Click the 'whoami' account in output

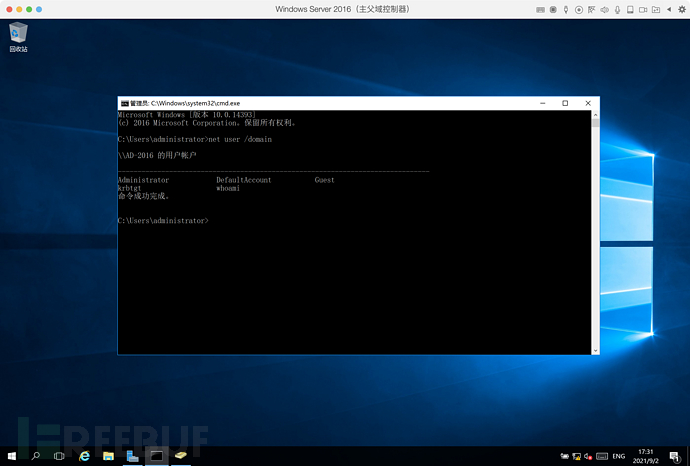228,188
